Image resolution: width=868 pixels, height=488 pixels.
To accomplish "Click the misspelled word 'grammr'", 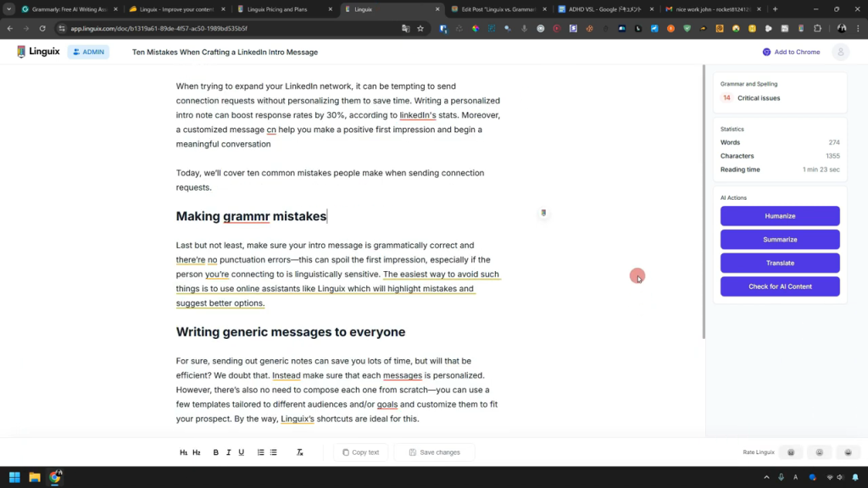I will tap(247, 216).
